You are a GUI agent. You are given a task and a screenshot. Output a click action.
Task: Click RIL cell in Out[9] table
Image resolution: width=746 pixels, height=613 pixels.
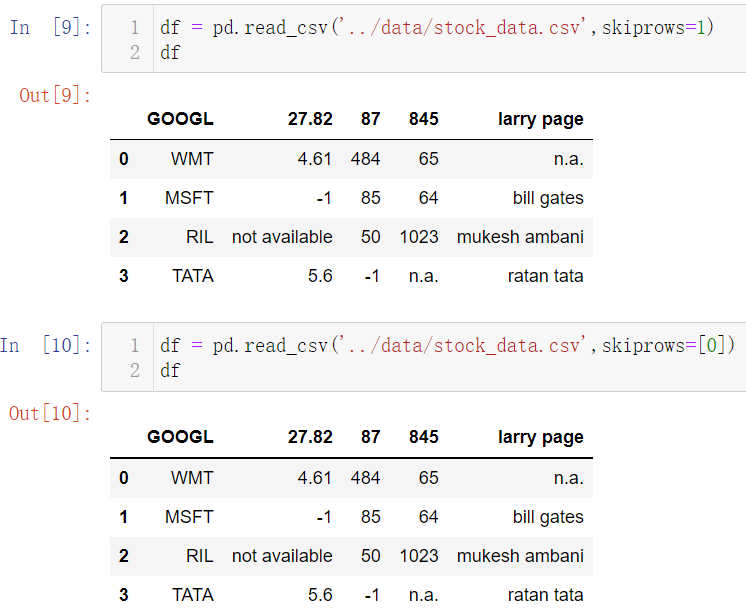199,237
